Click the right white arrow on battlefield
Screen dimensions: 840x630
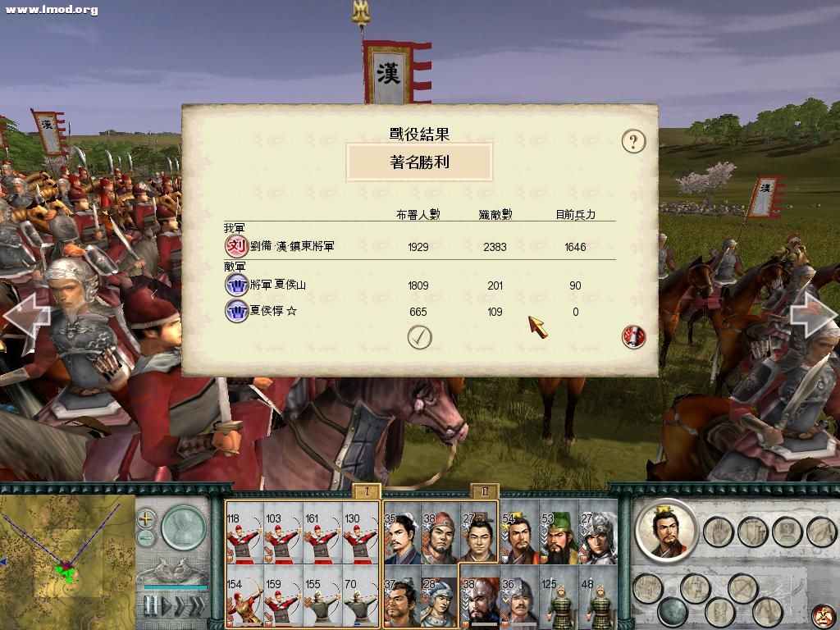pos(813,315)
